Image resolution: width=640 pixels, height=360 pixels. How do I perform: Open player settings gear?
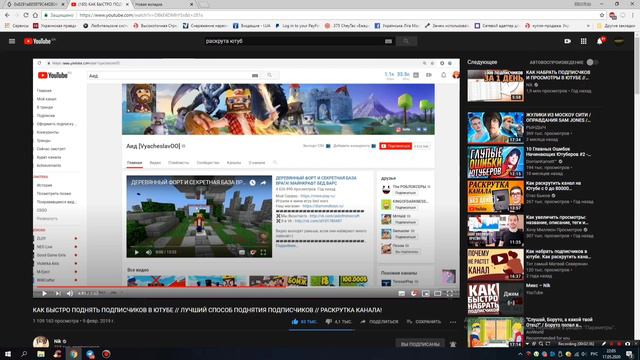[x=414, y=293]
